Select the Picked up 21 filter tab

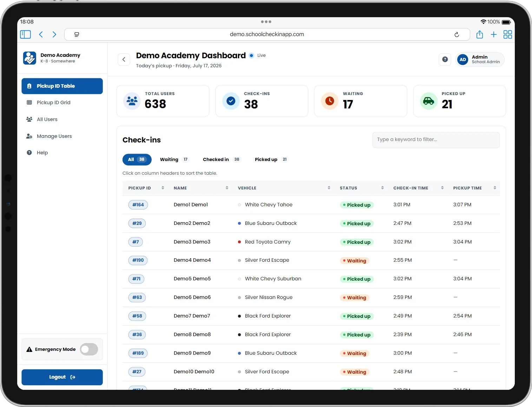pyautogui.click(x=271, y=160)
